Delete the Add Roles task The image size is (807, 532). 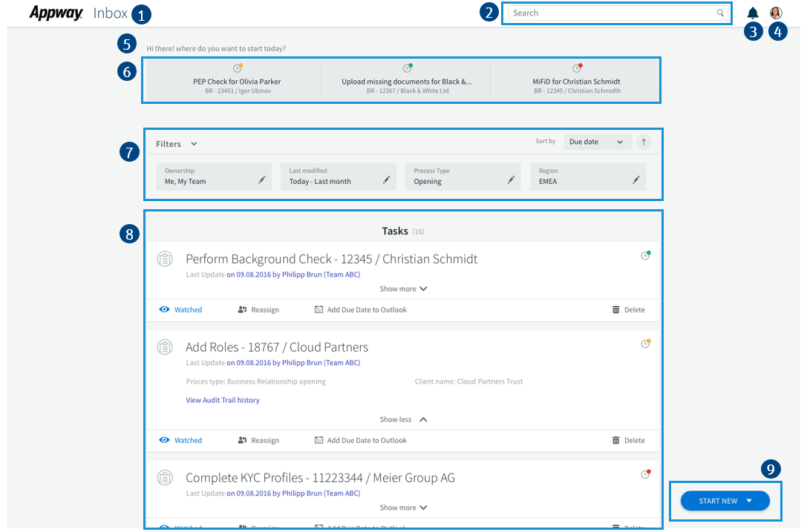click(x=628, y=440)
